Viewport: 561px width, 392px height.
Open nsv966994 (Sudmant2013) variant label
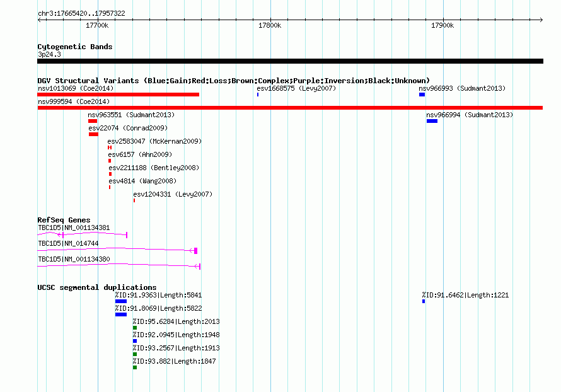coord(470,115)
